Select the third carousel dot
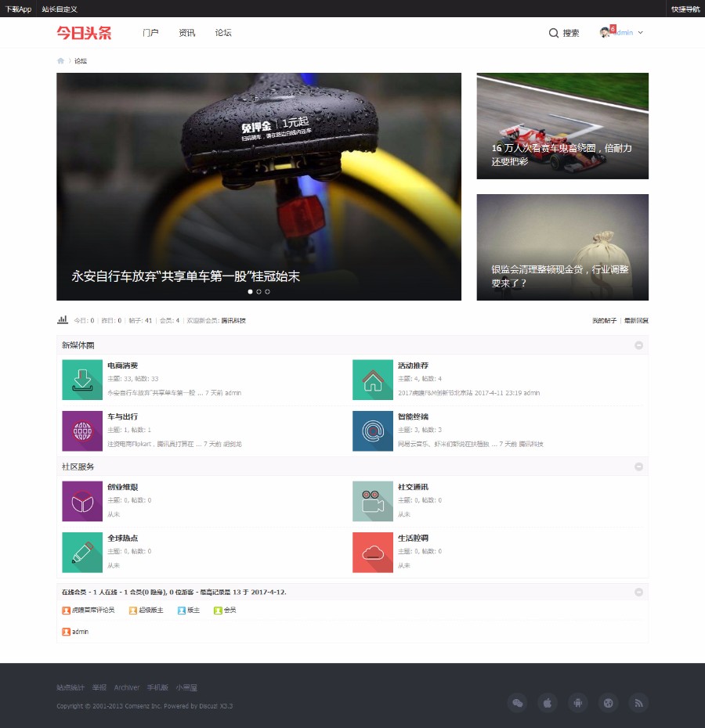The image size is (705, 728). (267, 291)
